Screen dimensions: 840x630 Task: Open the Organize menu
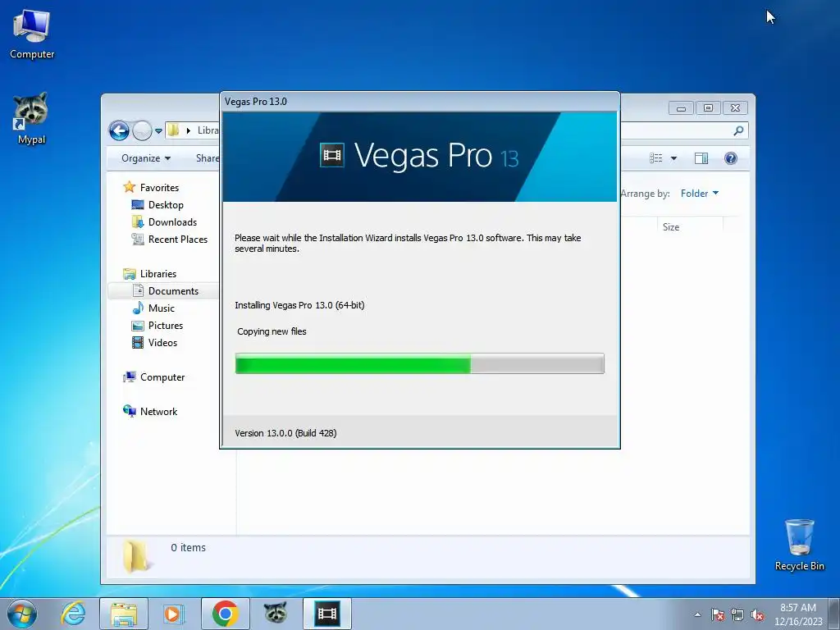pos(146,158)
